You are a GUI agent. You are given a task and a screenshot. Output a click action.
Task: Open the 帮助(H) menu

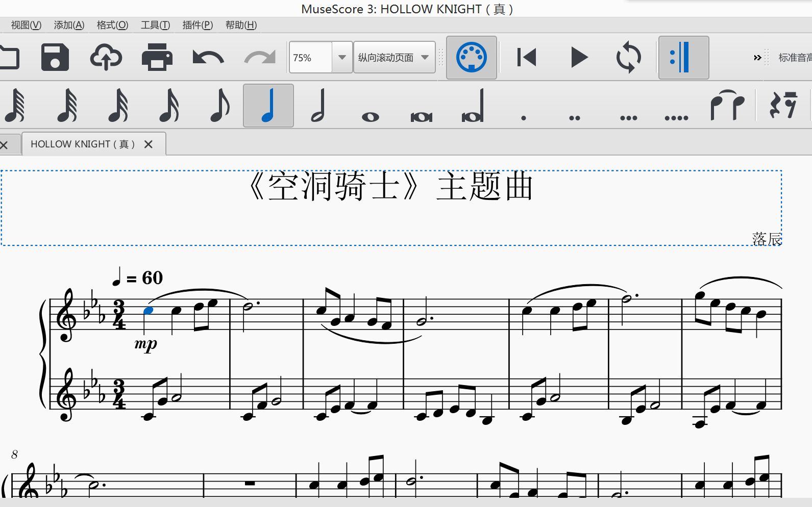tap(241, 25)
